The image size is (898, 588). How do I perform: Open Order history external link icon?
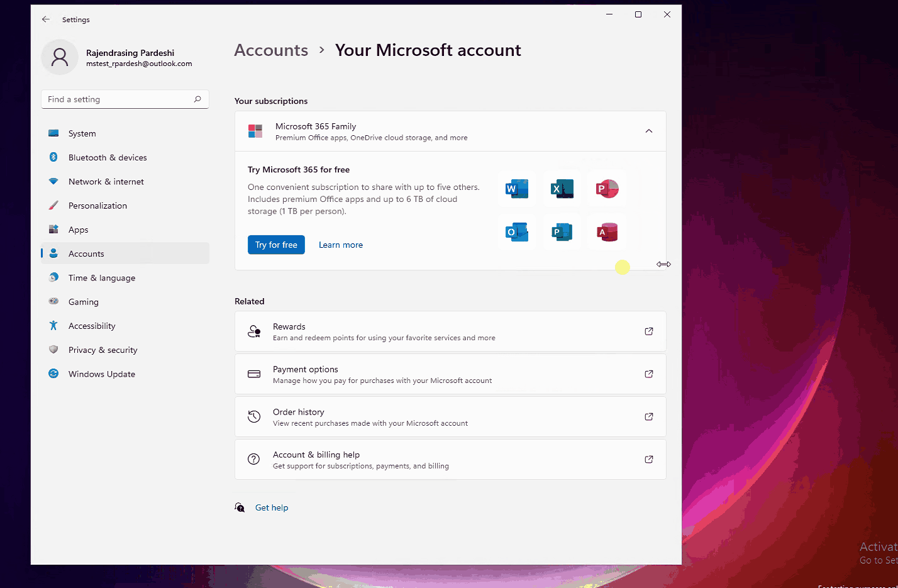(649, 416)
